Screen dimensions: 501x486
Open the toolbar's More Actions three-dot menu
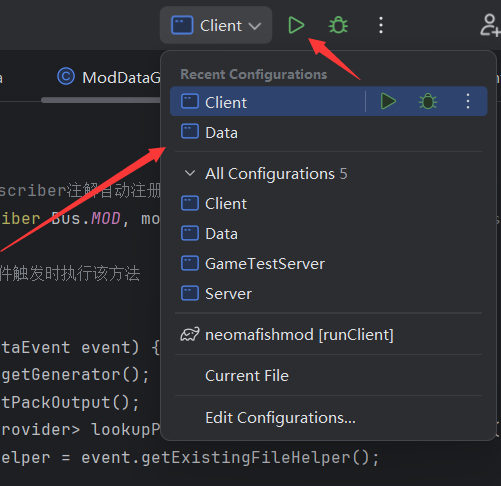[x=381, y=25]
